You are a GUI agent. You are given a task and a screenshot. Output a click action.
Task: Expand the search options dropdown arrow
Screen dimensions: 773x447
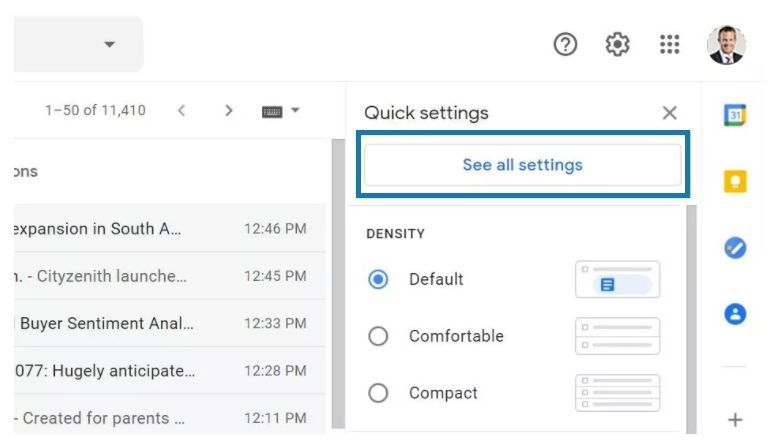pos(109,44)
